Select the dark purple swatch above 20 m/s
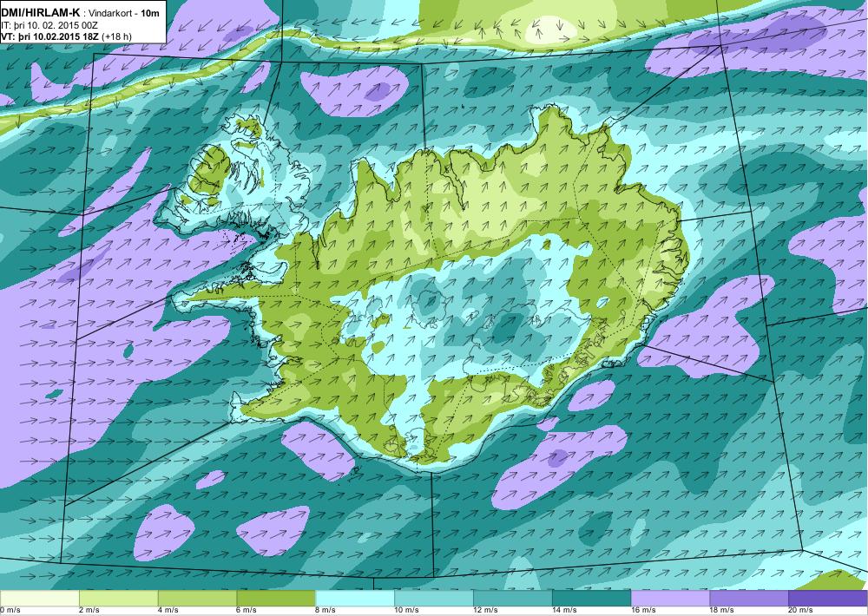This screenshot has width=868, height=616. (828, 598)
